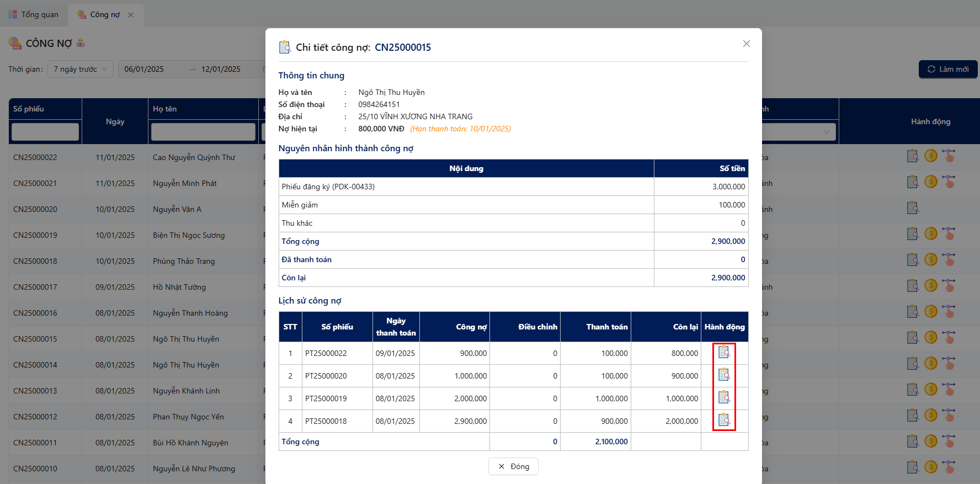Viewport: 980px width, 484px height.
Task: Click the Ngày column header
Action: (115, 121)
